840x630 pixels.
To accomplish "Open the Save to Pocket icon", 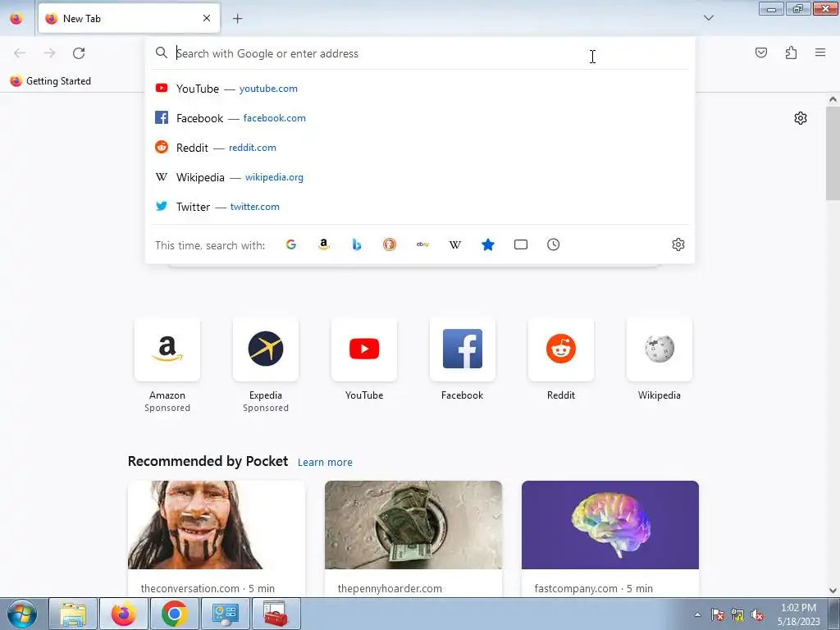I will 760,52.
